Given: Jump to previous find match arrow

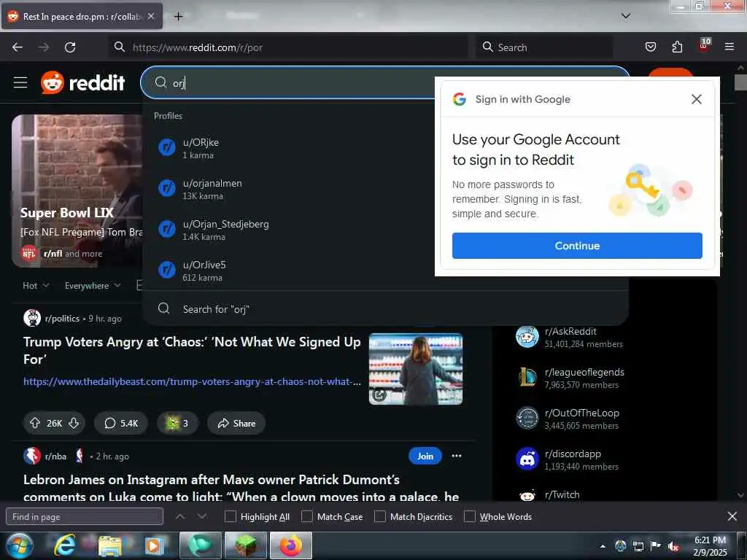Looking at the screenshot, I should pyautogui.click(x=180, y=516).
